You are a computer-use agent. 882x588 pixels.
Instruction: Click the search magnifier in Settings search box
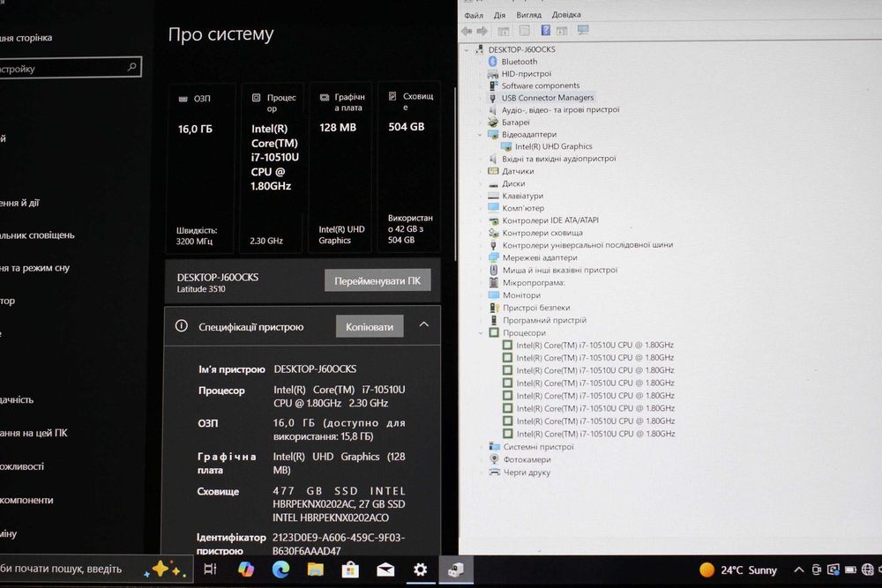click(x=131, y=67)
